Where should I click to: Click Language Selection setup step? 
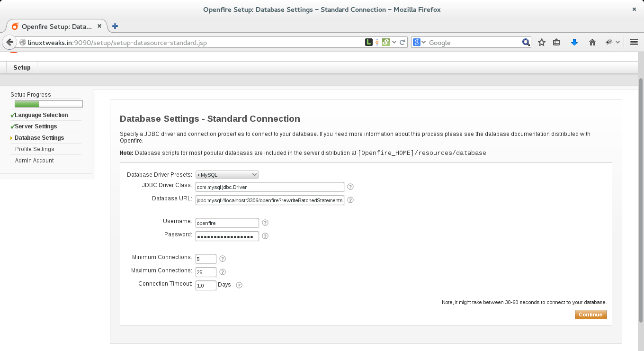pos(41,115)
